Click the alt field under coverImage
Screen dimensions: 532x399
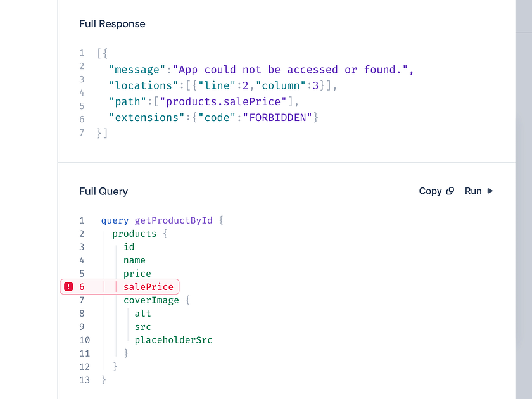point(142,313)
